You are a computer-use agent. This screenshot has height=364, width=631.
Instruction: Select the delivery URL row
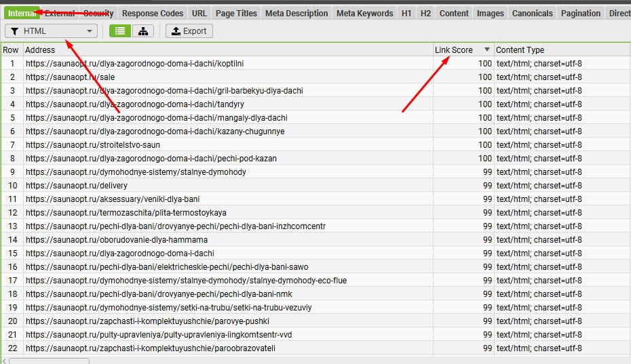[77, 186]
